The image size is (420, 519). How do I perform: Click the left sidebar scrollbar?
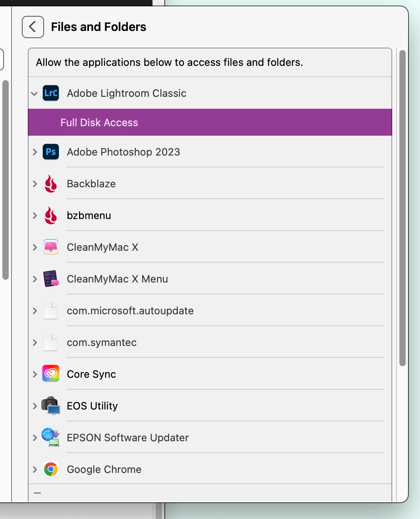(6, 180)
